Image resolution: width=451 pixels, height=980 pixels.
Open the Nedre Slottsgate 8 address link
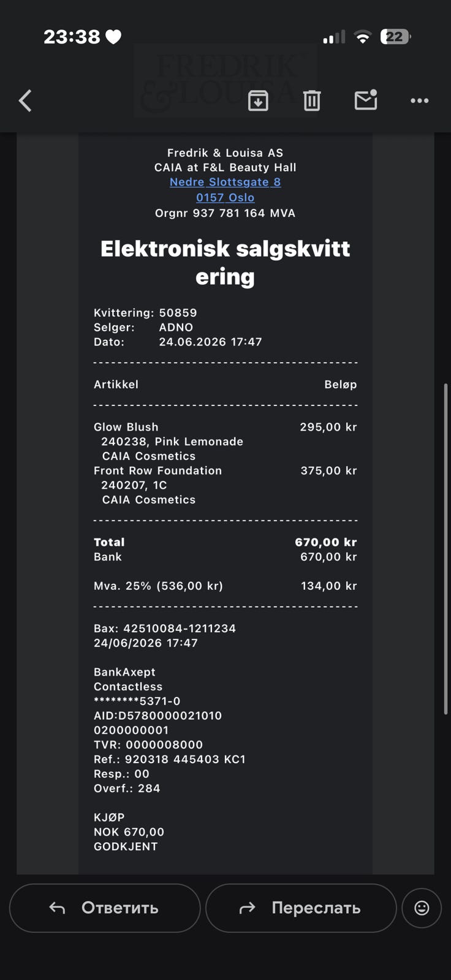click(225, 182)
